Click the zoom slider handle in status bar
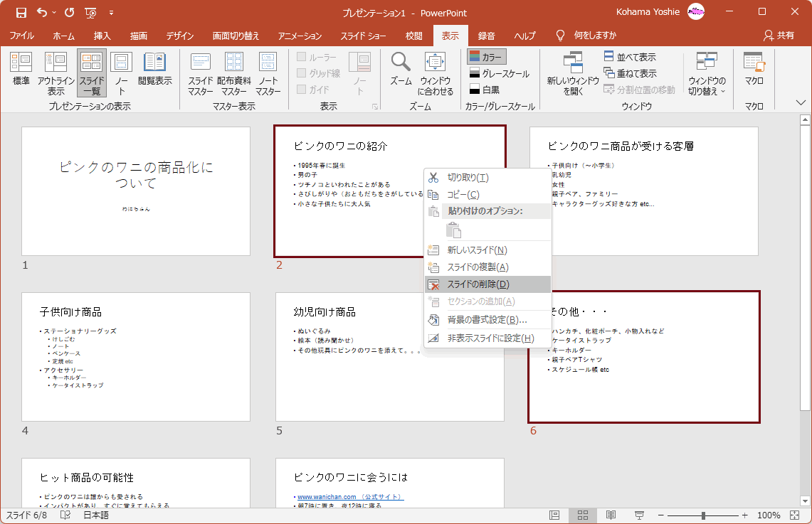The width and height of the screenshot is (812, 524). tap(703, 515)
